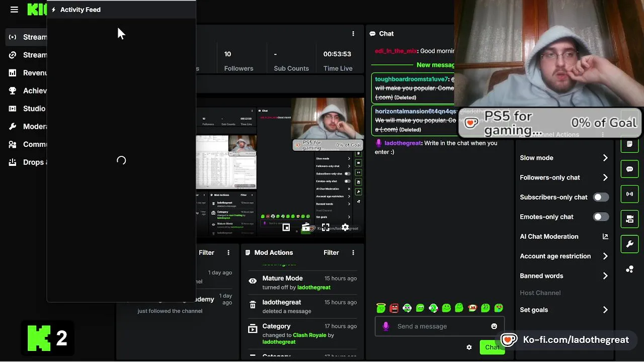Click Filter in the Mod Actions panel
This screenshot has height=362, width=644.
point(331,252)
